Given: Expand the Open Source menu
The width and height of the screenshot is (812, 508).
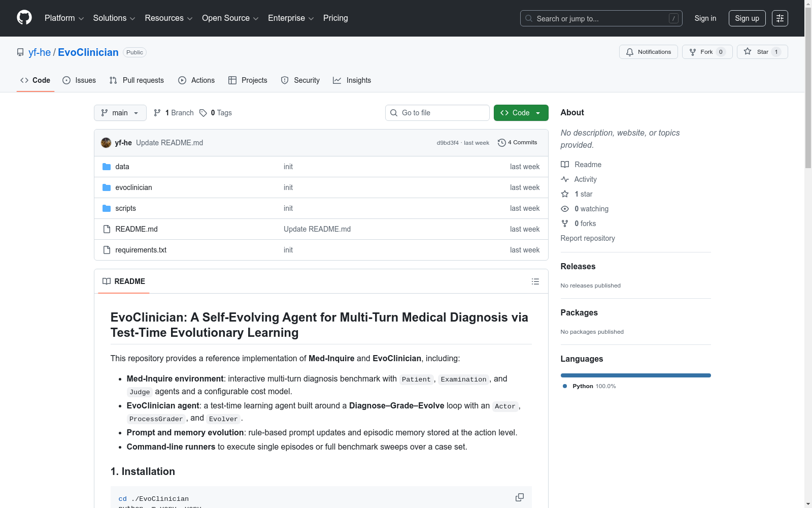Looking at the screenshot, I should coord(230,18).
